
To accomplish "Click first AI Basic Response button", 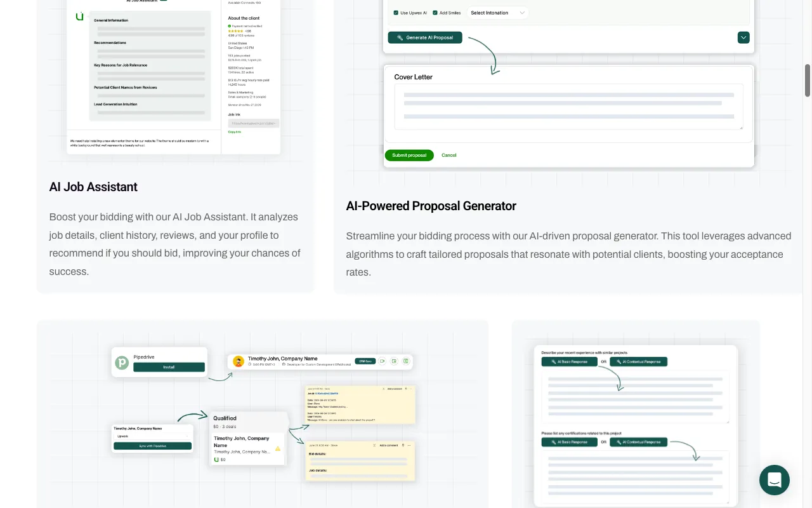I will click(x=569, y=362).
